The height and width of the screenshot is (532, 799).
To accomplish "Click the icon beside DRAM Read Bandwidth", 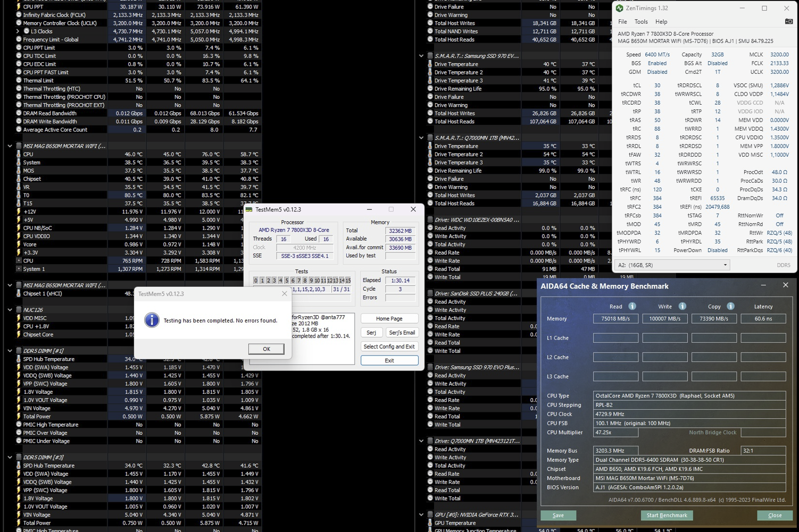I will (19, 113).
